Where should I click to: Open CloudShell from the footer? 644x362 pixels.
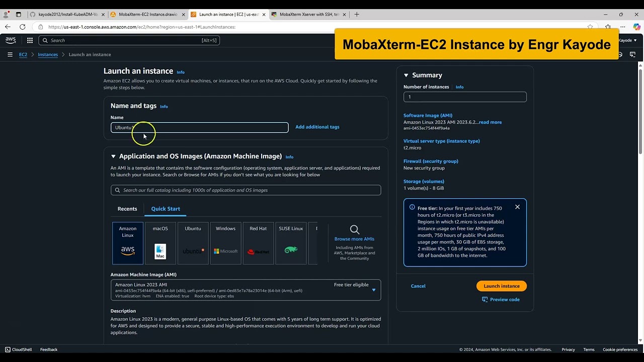[x=18, y=349]
